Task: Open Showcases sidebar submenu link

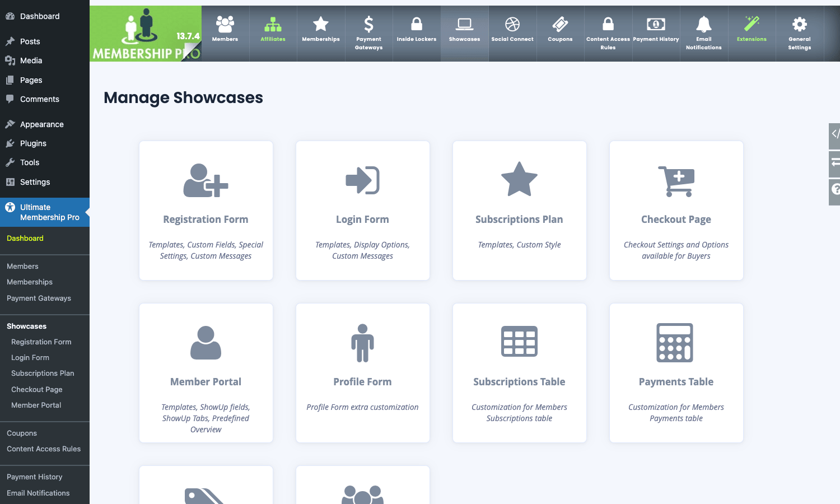Action: point(26,326)
